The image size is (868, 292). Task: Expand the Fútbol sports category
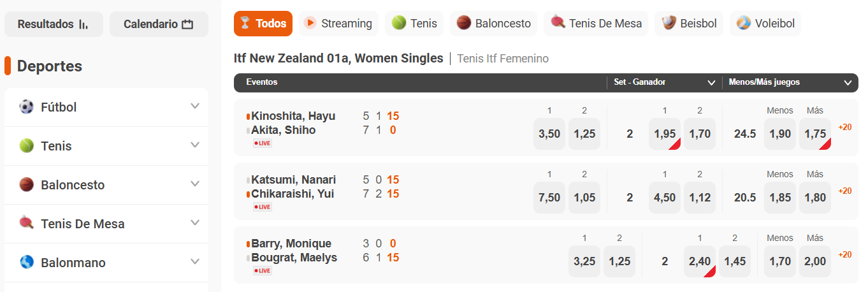(195, 106)
